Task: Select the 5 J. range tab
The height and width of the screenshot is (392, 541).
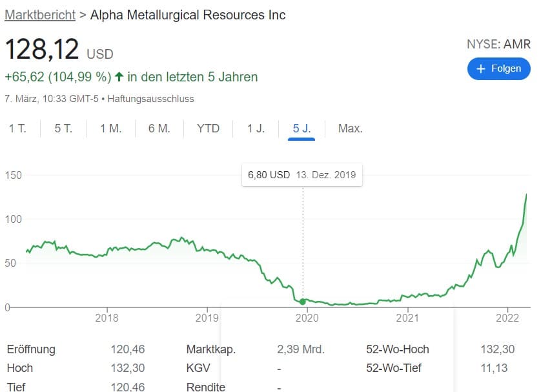Action: tap(301, 129)
